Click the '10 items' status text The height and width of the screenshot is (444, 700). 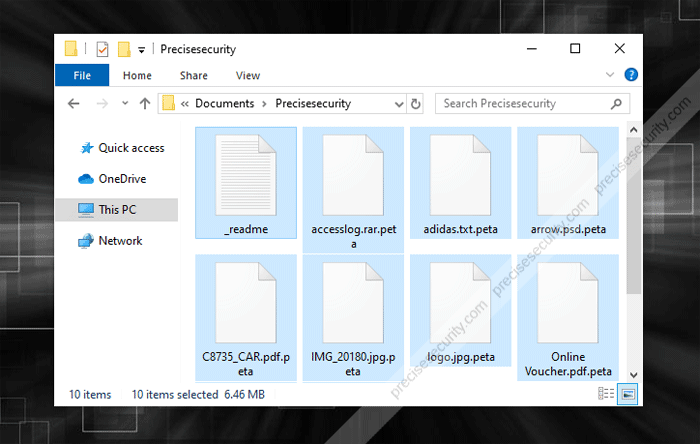click(x=90, y=394)
